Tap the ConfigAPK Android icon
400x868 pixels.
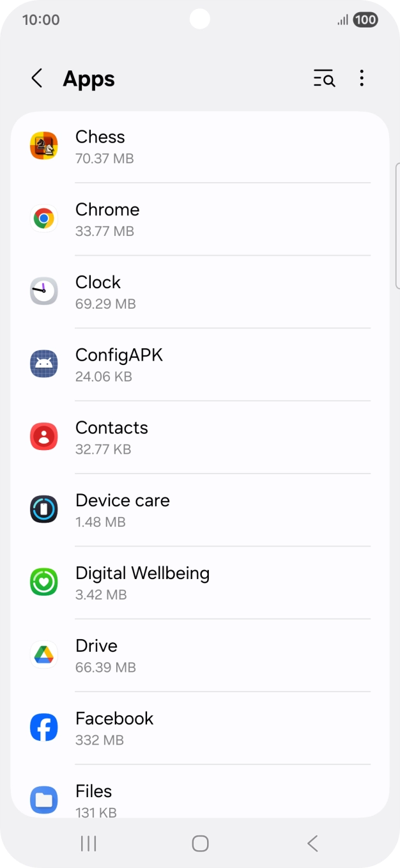tap(43, 364)
